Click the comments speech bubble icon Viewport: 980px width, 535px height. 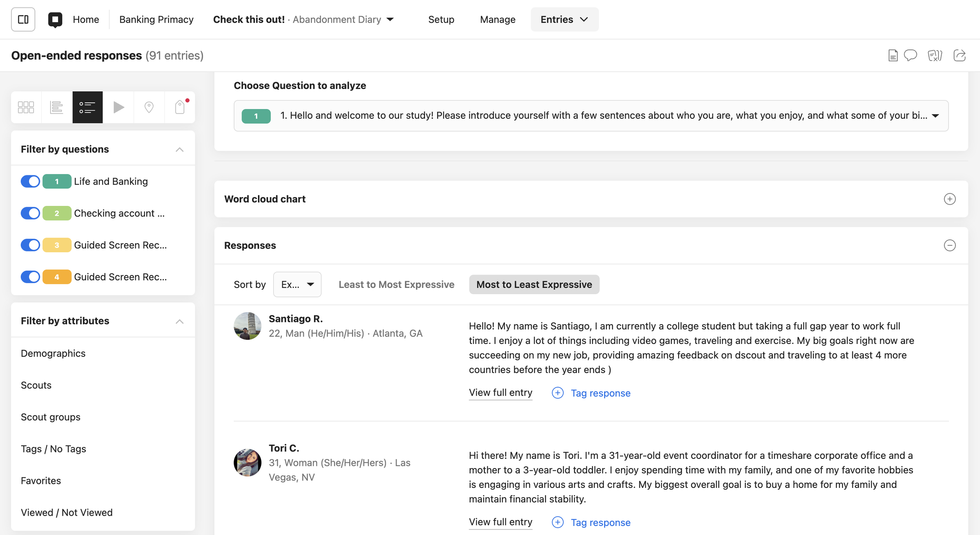(910, 56)
